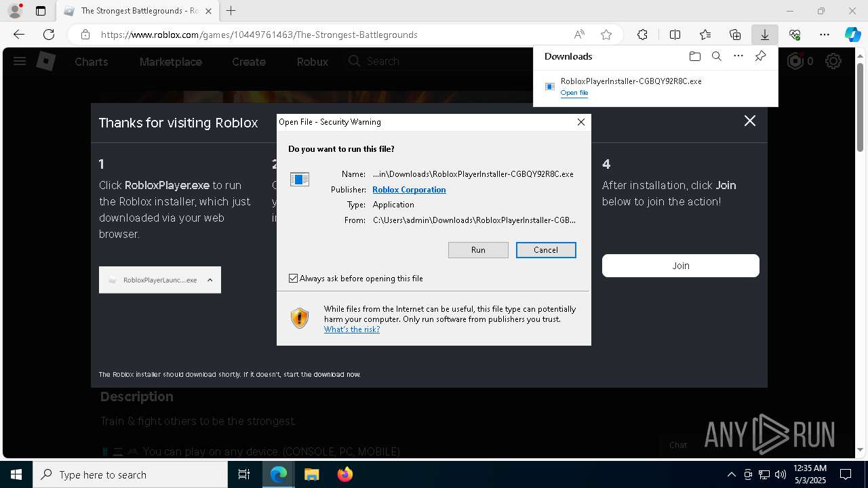868x488 pixels.
Task: Open the Create navigation item
Action: tap(249, 62)
